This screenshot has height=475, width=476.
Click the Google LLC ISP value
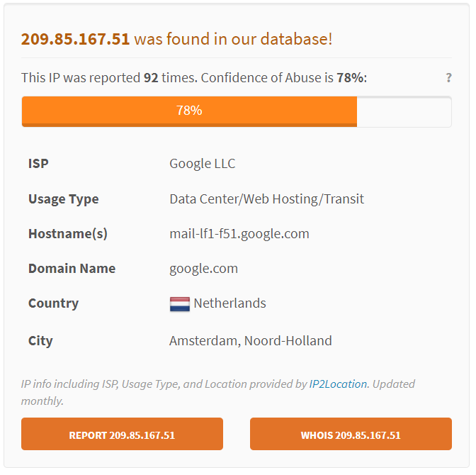click(x=203, y=164)
